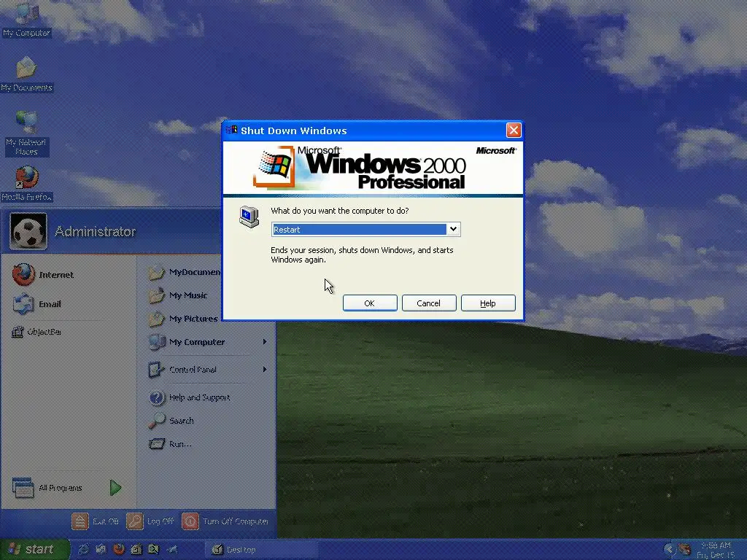Launch Internet Explorer from quick launch

[83, 550]
